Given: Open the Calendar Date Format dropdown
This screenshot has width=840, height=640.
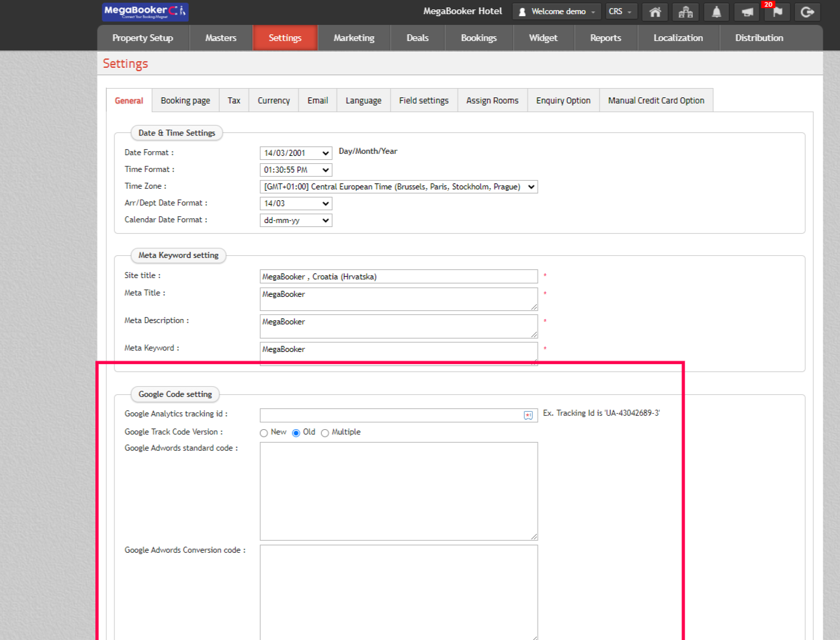Looking at the screenshot, I should coord(296,220).
